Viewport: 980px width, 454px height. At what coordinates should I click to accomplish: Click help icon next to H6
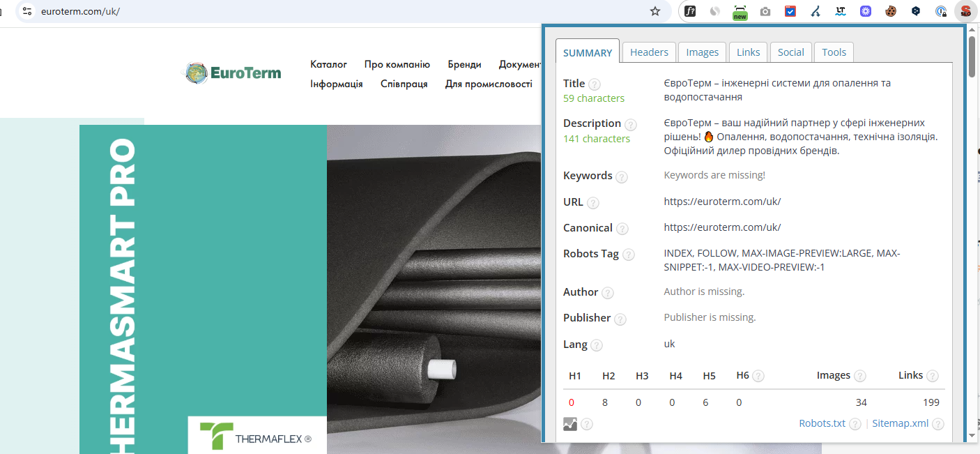758,376
